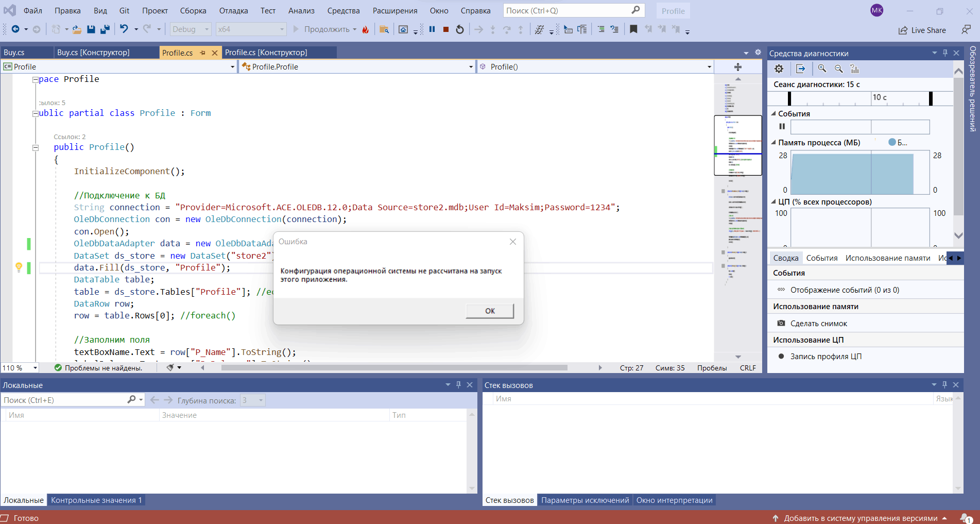
Task: Switch to Контрольные значения 1 tab
Action: [x=96, y=500]
